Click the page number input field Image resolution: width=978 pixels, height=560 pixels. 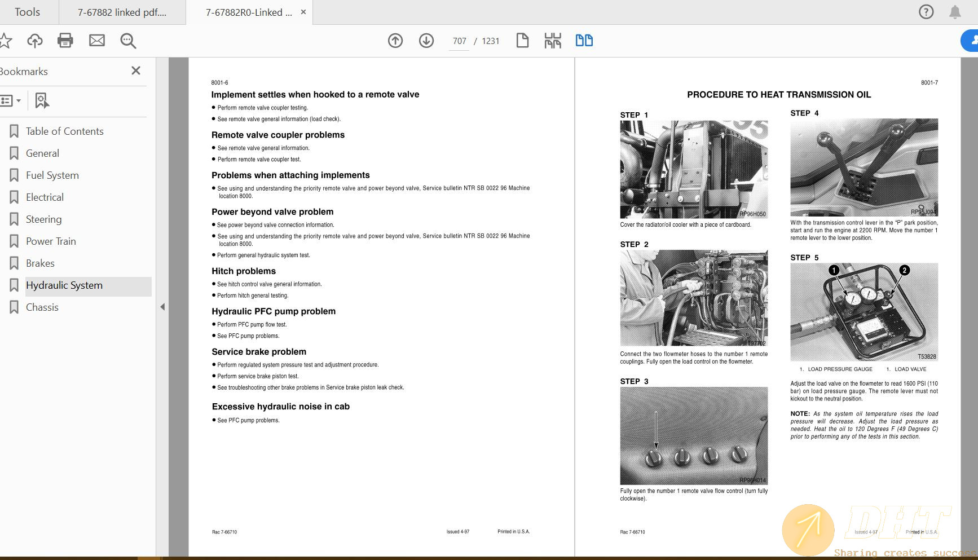[x=459, y=41]
